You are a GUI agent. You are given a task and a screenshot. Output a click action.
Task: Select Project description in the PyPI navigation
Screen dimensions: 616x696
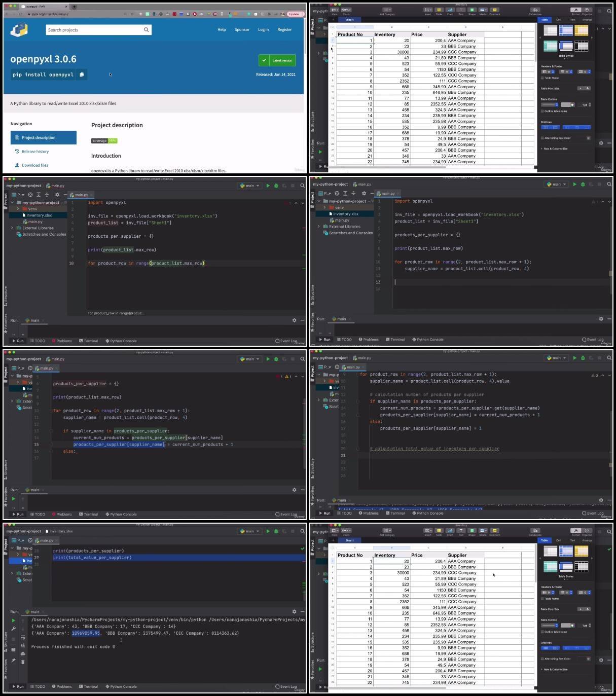tap(44, 137)
